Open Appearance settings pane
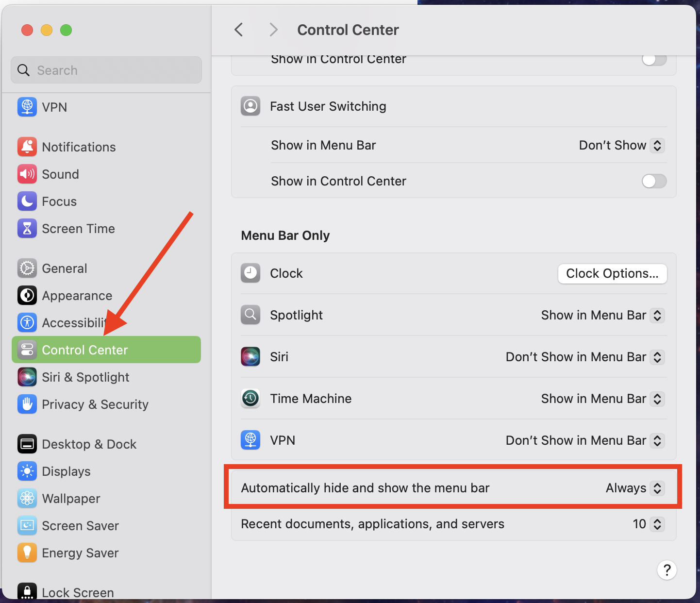Viewport: 700px width, 603px height. click(x=106, y=295)
